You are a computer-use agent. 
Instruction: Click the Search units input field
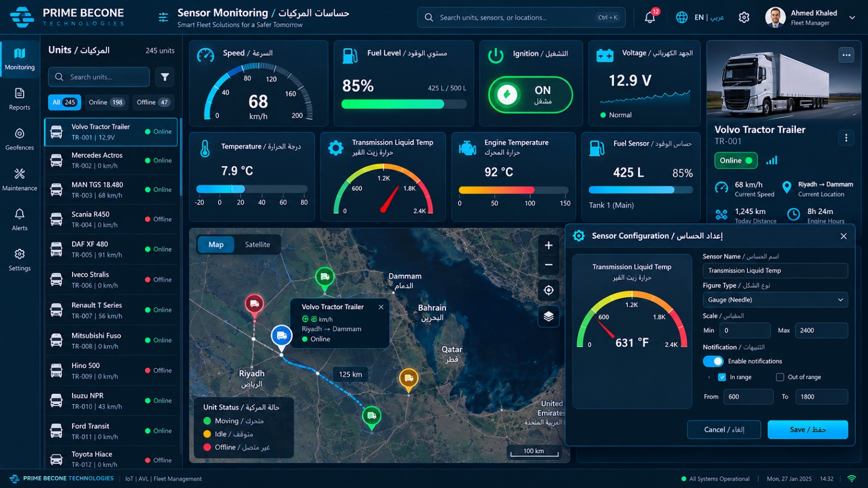[x=99, y=77]
